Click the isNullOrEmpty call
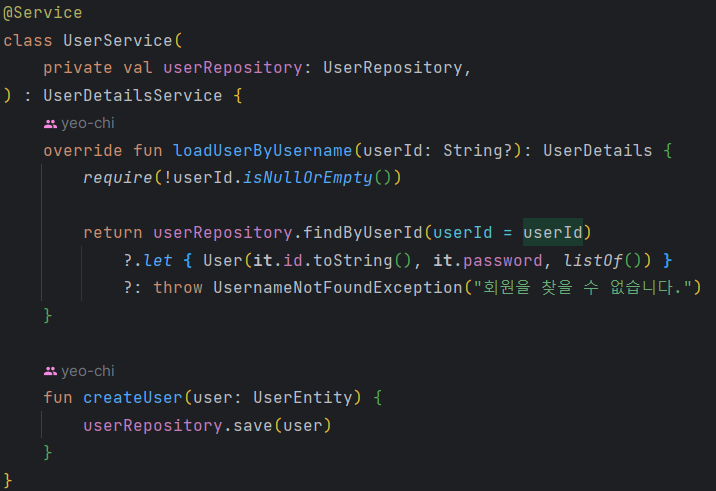The image size is (716, 491). point(308,178)
